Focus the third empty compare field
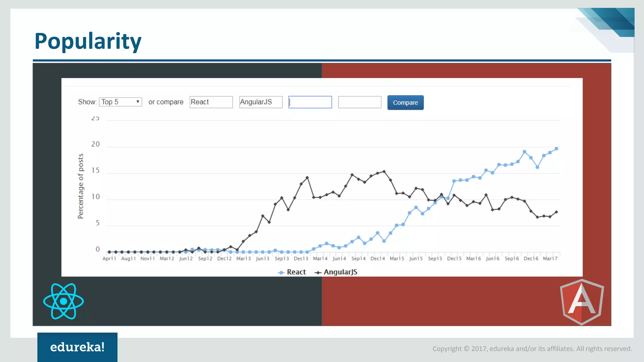Screen dimensions: 644x362 pyautogui.click(x=310, y=102)
